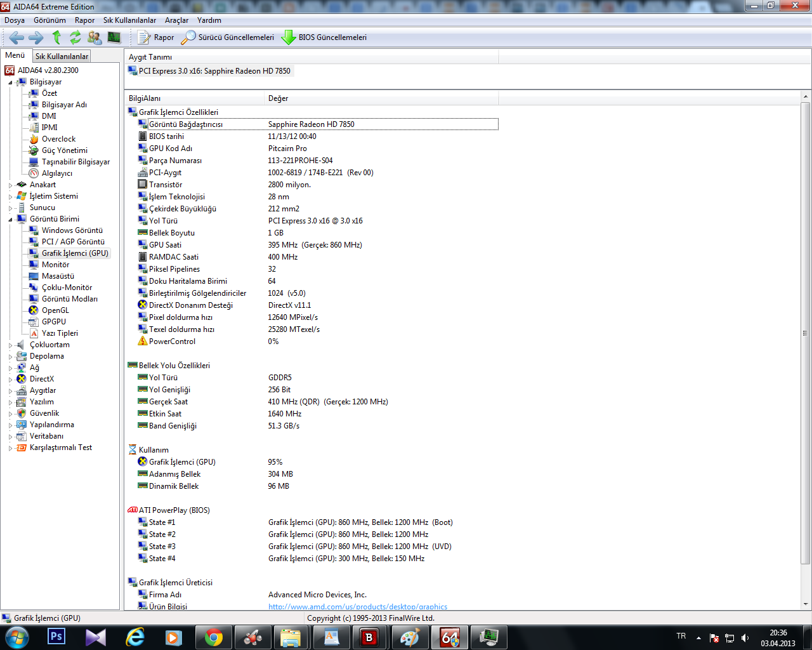Click the scrollbar up arrow
This screenshot has height=650, width=812.
[806, 97]
